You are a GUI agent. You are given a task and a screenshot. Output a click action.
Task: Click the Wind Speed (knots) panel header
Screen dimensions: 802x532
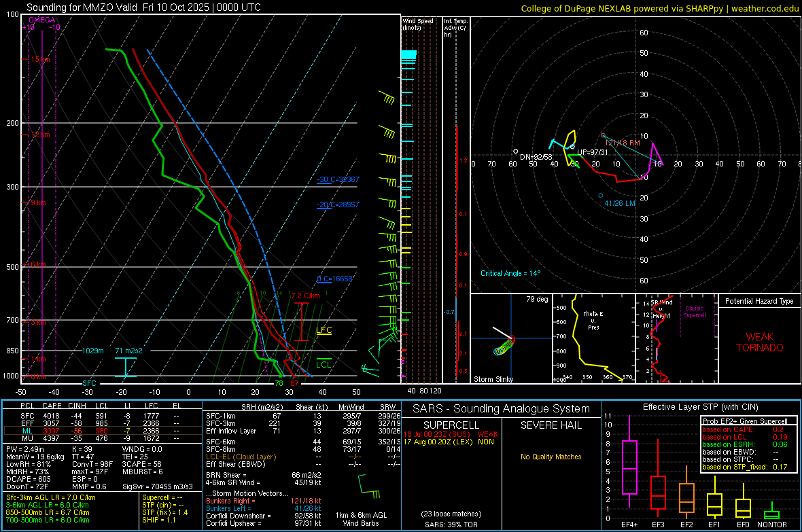[x=418, y=24]
